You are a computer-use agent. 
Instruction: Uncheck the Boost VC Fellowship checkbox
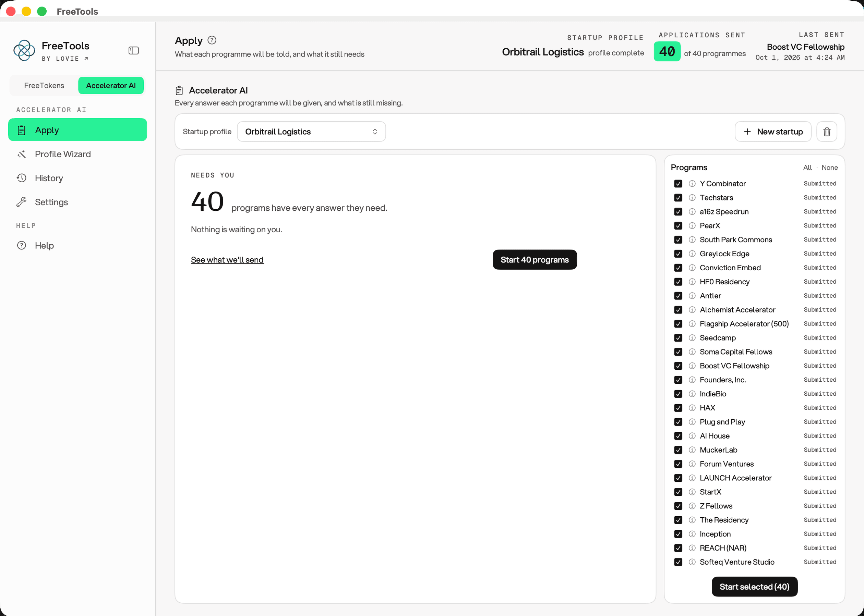click(678, 366)
